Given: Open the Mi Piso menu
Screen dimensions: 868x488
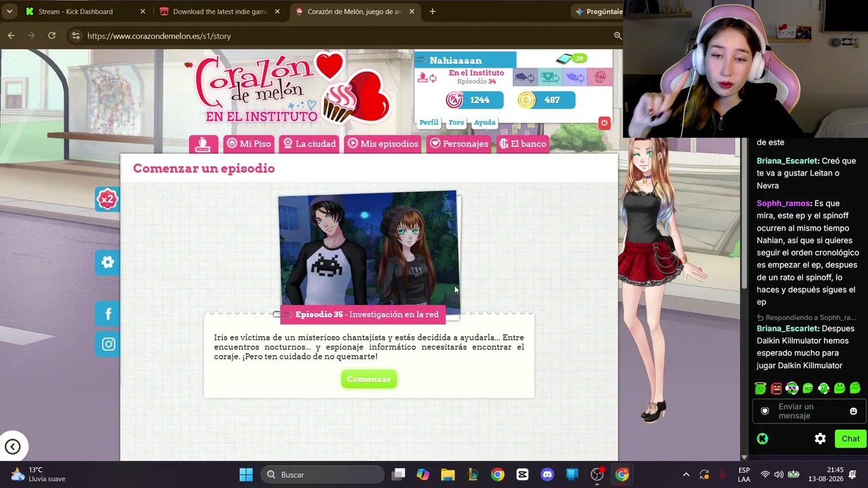Looking at the screenshot, I should click(x=249, y=144).
